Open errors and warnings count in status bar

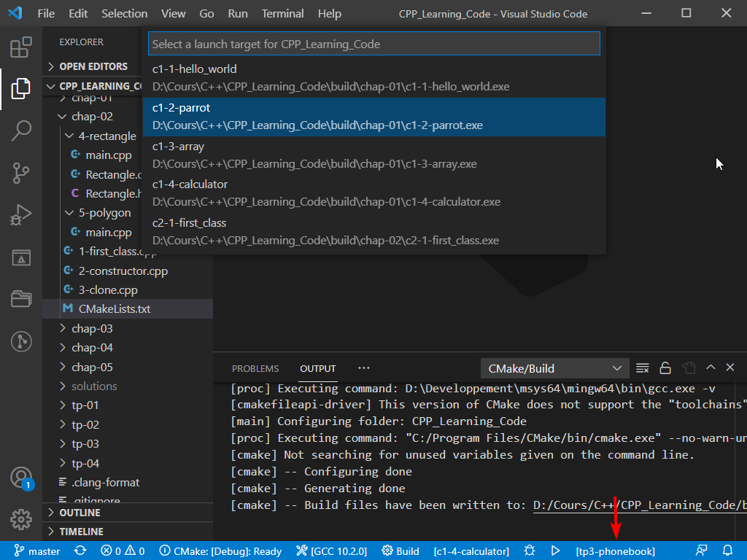point(123,551)
